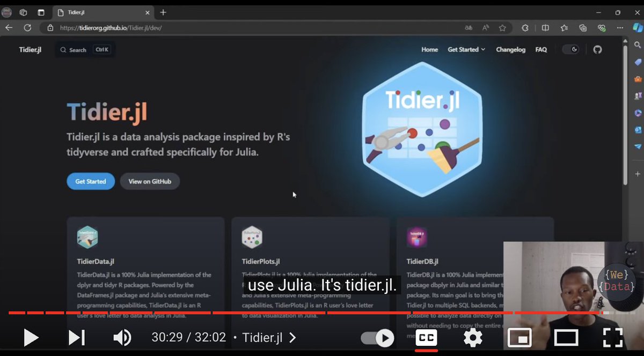Go back with the browser back arrow
The image size is (644, 356).
point(9,28)
